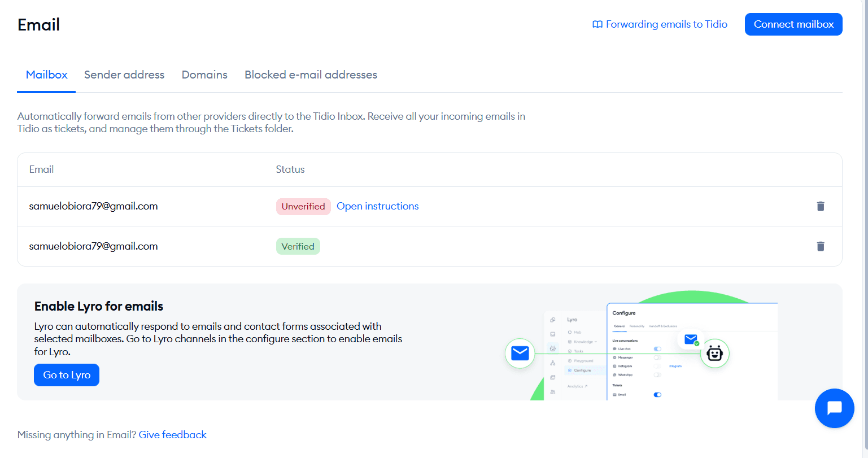Open the Domains tab
Screen dimensions: 868x458
tap(204, 75)
